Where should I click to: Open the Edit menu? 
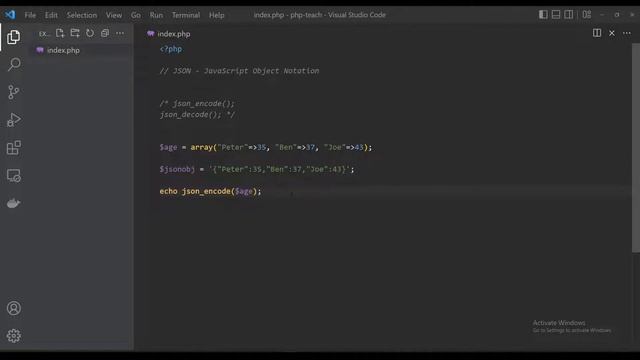coord(51,15)
